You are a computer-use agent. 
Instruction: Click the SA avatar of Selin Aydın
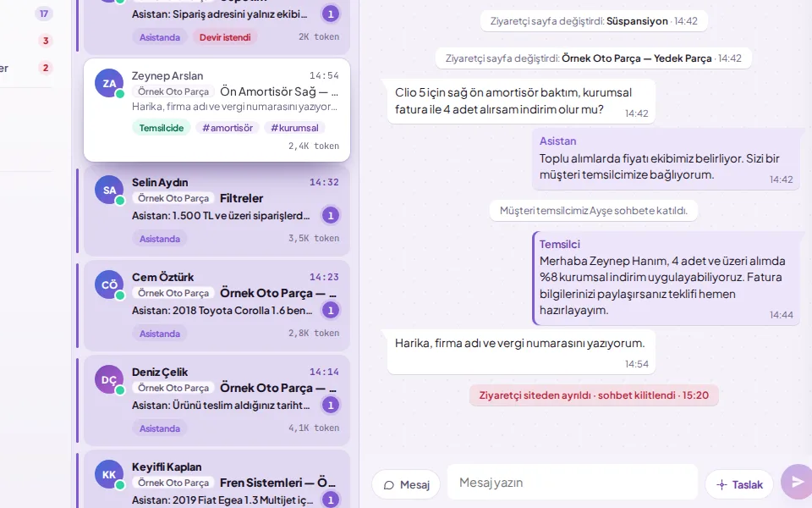pos(109,190)
